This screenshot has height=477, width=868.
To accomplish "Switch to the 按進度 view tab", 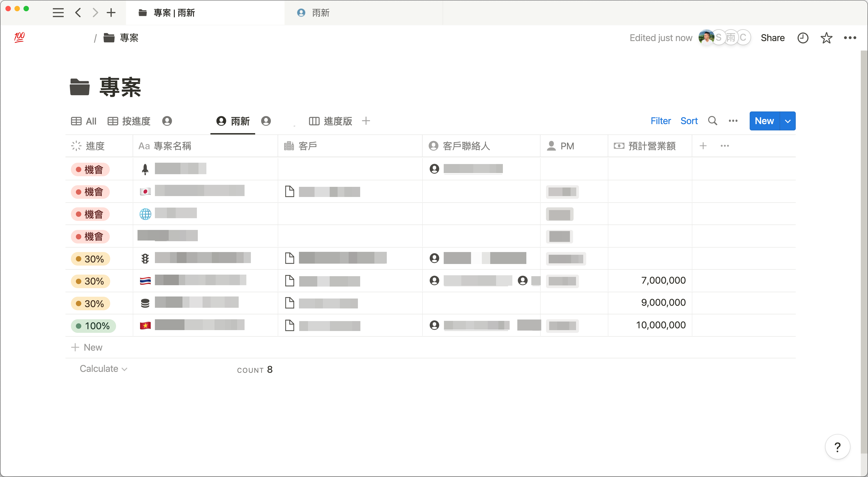I will pyautogui.click(x=129, y=121).
